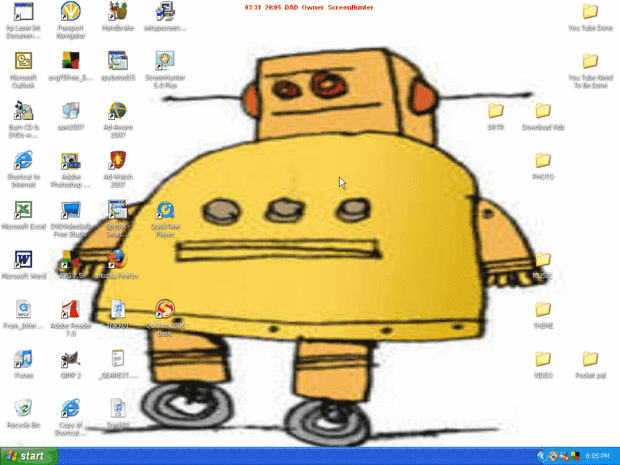620x465 pixels.
Task: Open Adobe Reader 7.0 shortcut
Action: (x=70, y=310)
